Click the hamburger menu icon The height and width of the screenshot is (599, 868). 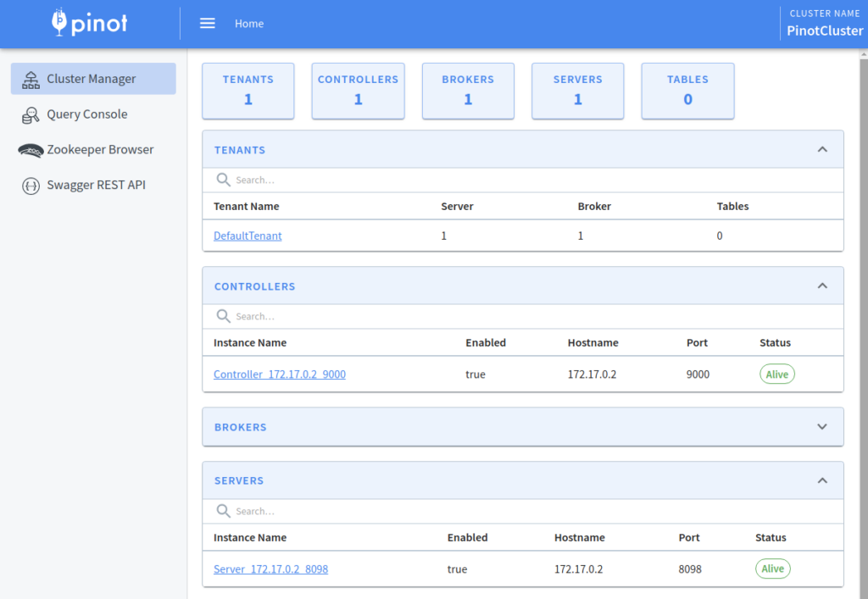pos(208,23)
